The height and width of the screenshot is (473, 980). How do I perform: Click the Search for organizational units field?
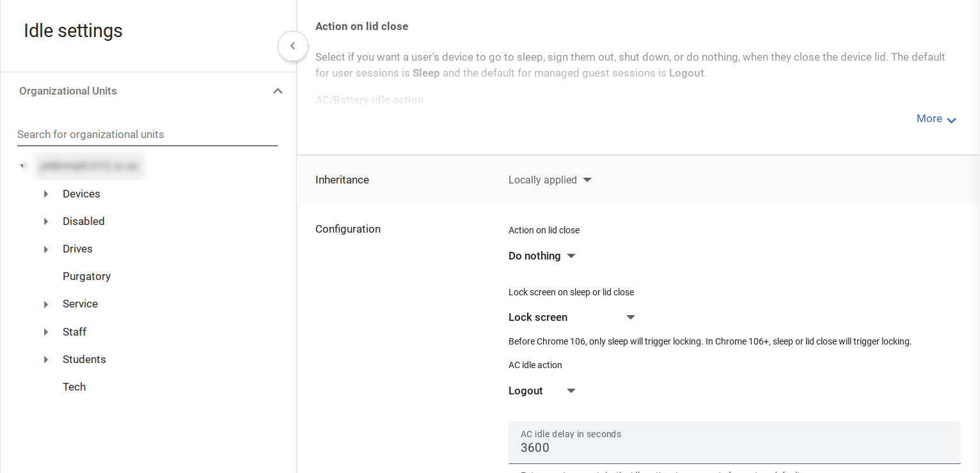point(147,134)
